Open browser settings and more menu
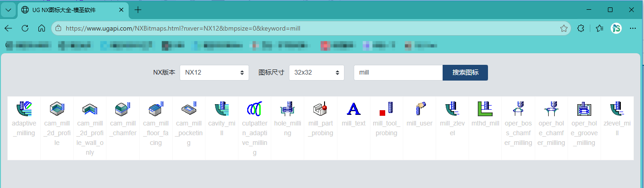Image resolution: width=644 pixels, height=188 pixels. (x=633, y=28)
